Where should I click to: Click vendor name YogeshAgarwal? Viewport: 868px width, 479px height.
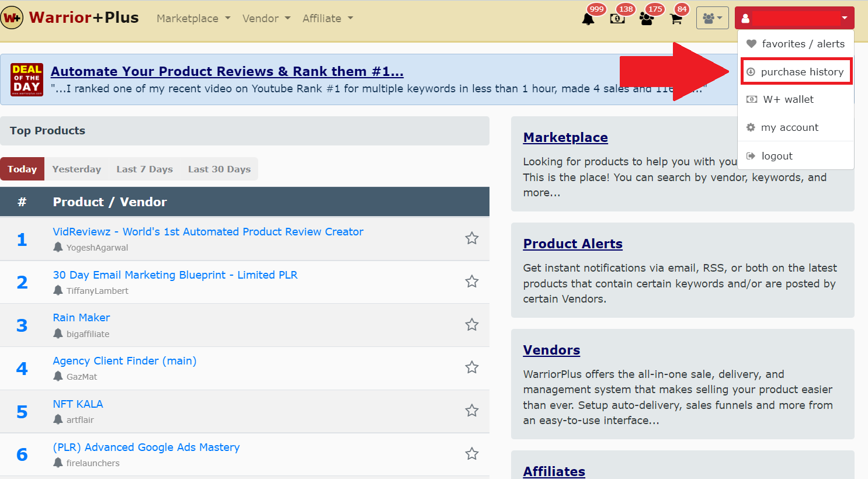click(x=97, y=248)
